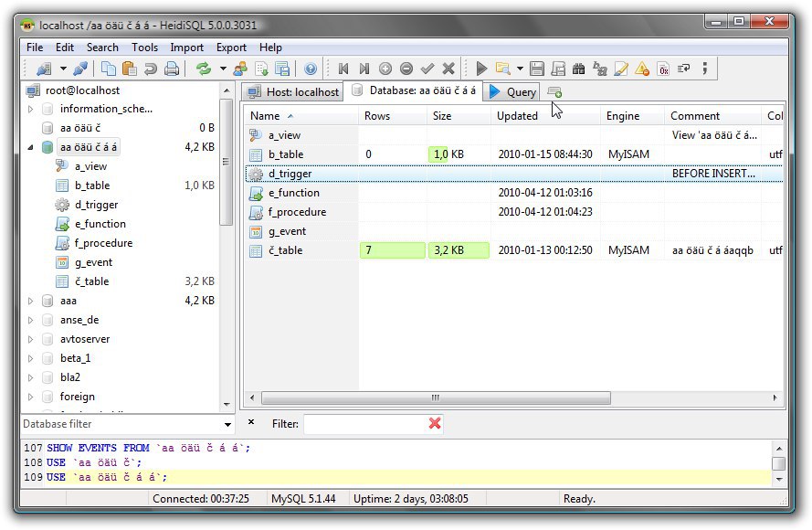Expand the avtoserver database node
This screenshot has height=530, width=812.
[x=30, y=339]
